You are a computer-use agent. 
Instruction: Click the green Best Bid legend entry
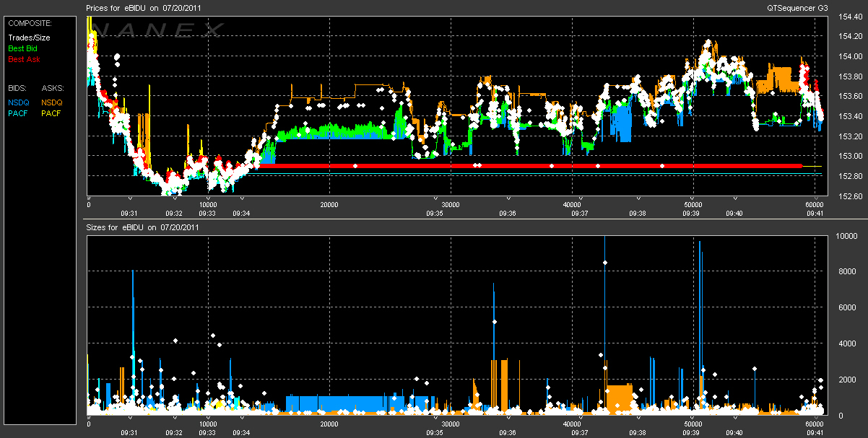[x=25, y=48]
